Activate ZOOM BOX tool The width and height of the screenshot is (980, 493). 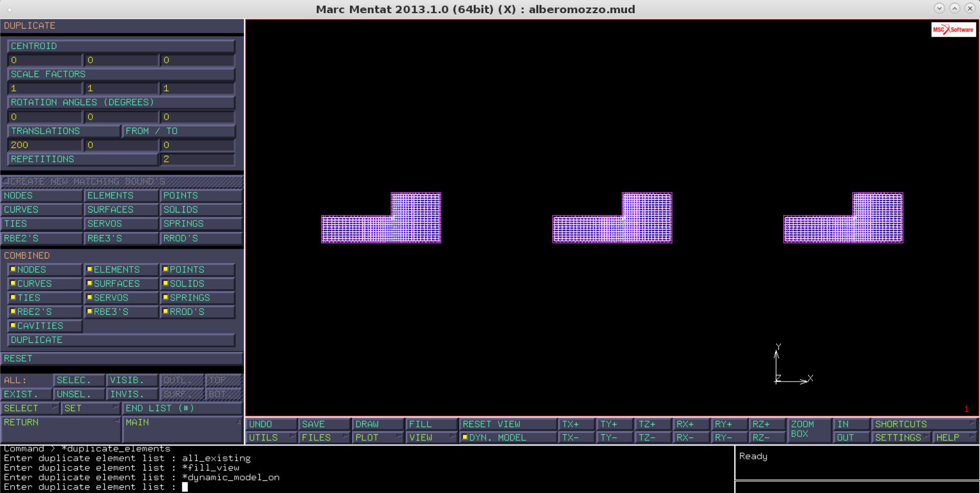pos(809,431)
